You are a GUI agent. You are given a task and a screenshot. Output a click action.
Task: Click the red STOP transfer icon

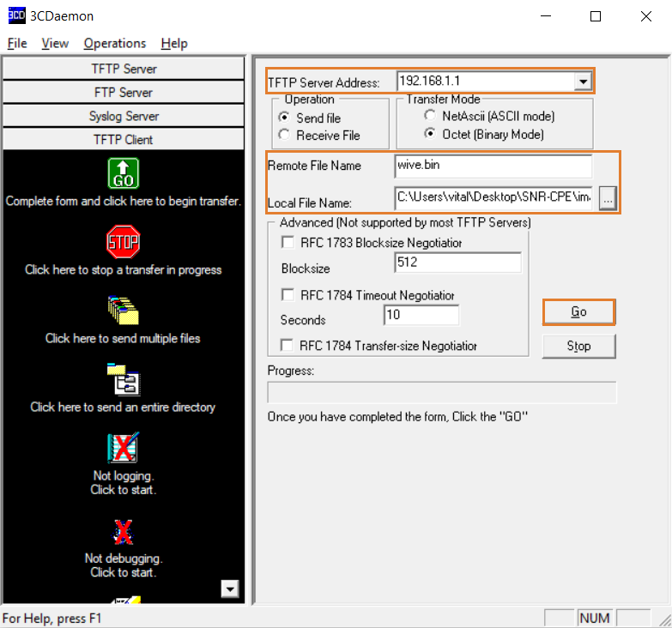(x=124, y=241)
